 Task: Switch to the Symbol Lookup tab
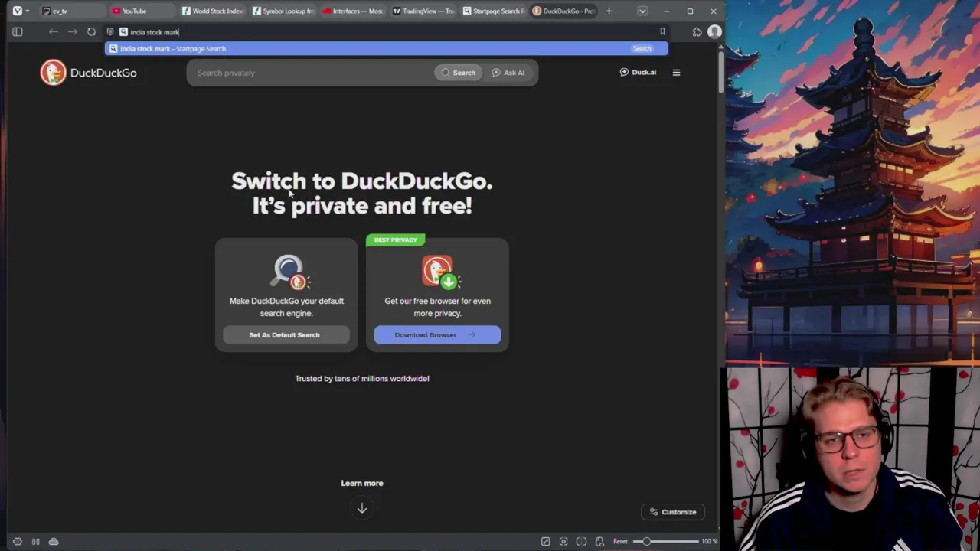(x=283, y=11)
